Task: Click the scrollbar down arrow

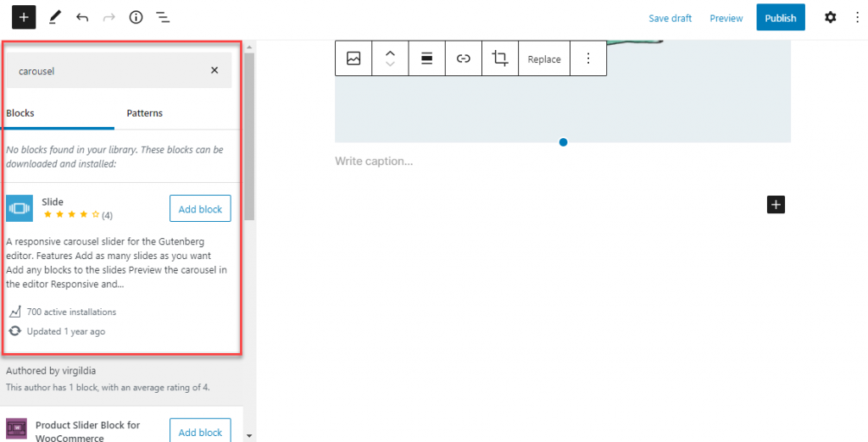Action: pyautogui.click(x=250, y=436)
